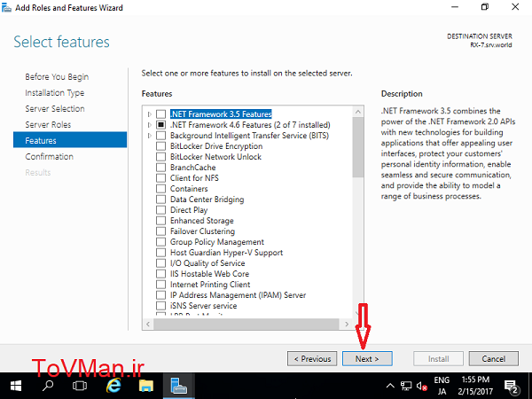This screenshot has width=532, height=399.
Task: Check Enhanced Storage feature
Action: [x=160, y=221]
